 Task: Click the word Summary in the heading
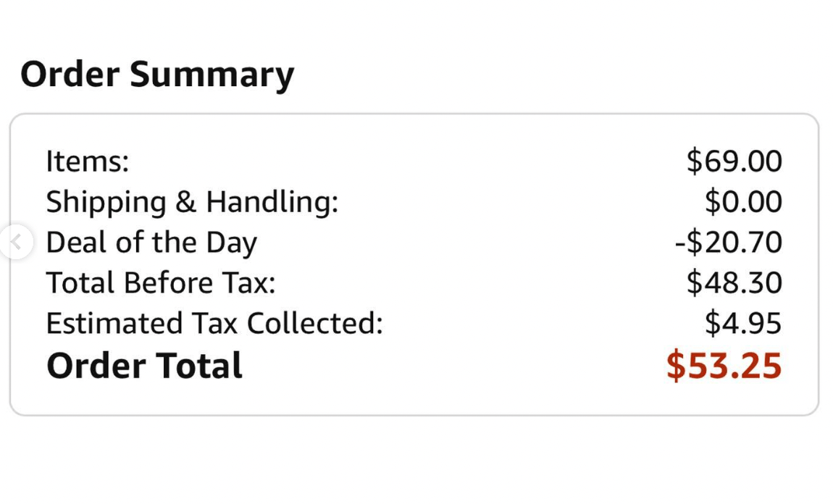[212, 75]
